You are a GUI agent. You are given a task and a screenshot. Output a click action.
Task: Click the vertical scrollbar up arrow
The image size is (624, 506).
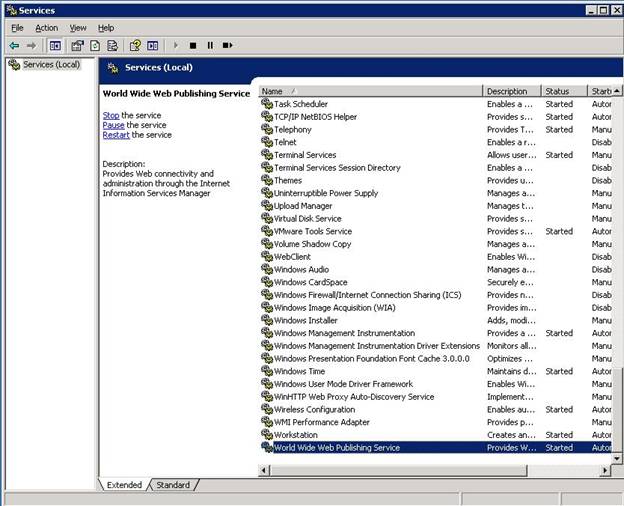click(617, 91)
